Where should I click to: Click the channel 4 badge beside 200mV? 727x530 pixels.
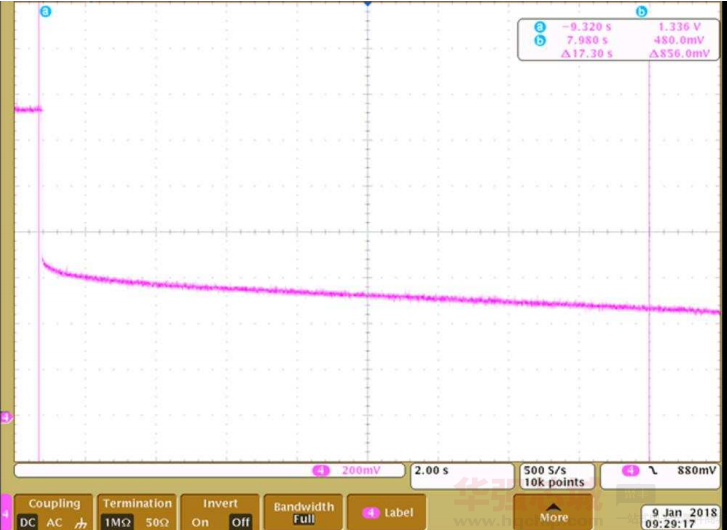(x=322, y=470)
